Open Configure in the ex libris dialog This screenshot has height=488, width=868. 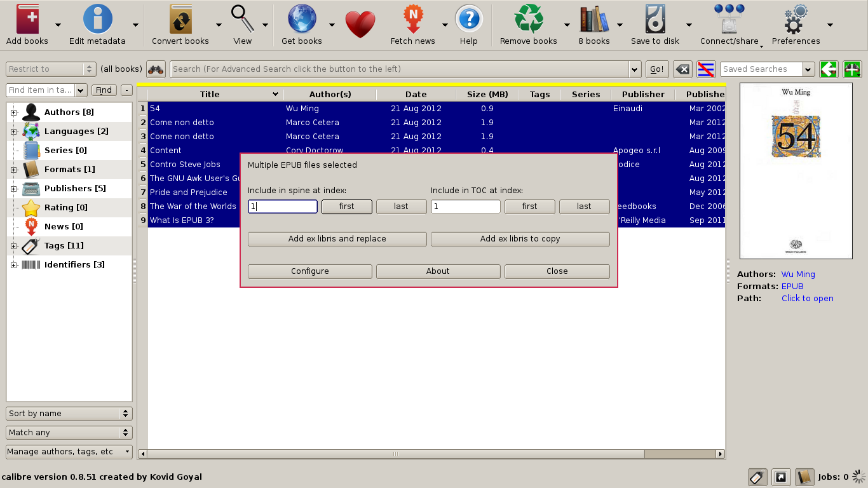coord(310,271)
